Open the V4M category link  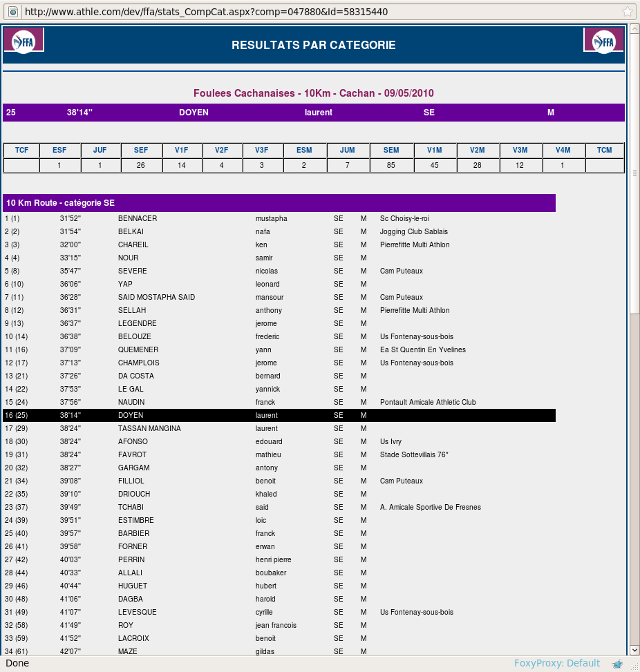tap(563, 150)
